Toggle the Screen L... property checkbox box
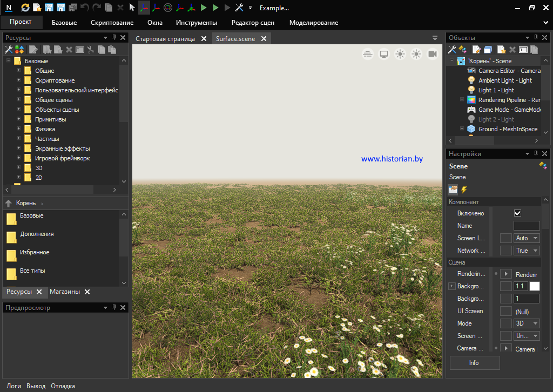The height and width of the screenshot is (392, 553). [505, 238]
